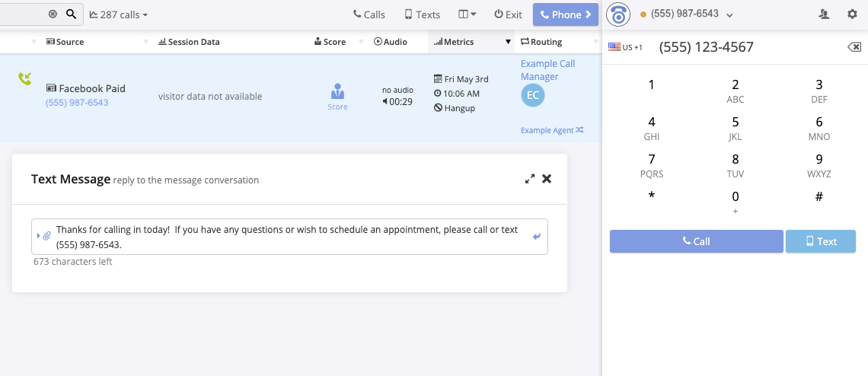868x376 pixels.
Task: Click the attachment paperclip icon
Action: pos(46,236)
